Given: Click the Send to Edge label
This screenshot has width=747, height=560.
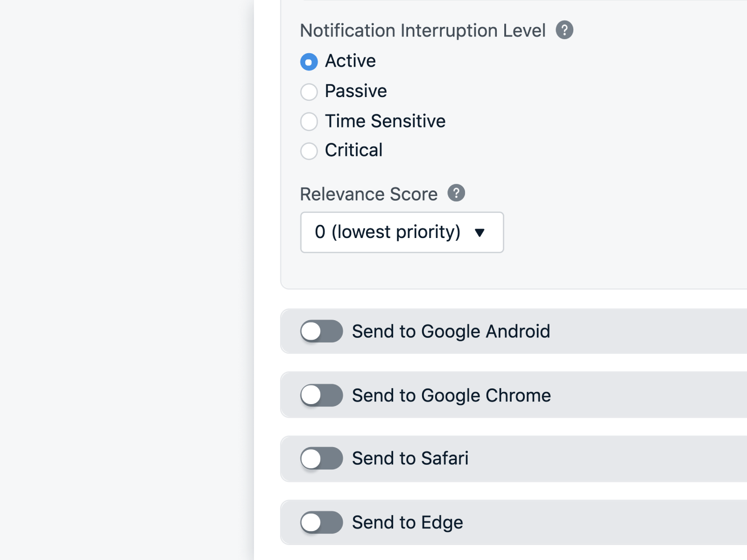Looking at the screenshot, I should 407,523.
